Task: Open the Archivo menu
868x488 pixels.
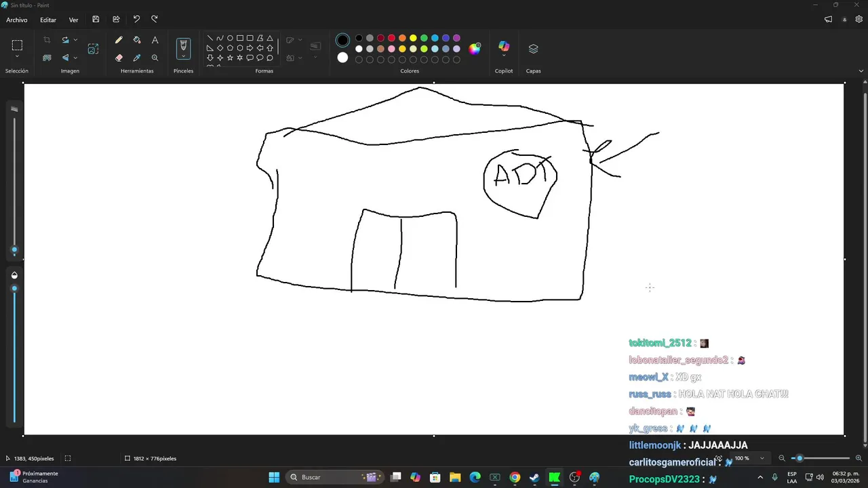Action: pos(17,20)
